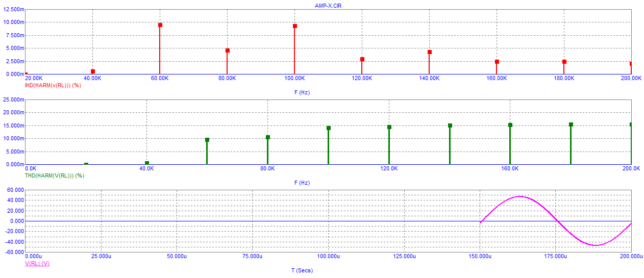Click the 0.000u time axis tick label
Image resolution: width=644 pixels, height=278 pixels.
34,257
